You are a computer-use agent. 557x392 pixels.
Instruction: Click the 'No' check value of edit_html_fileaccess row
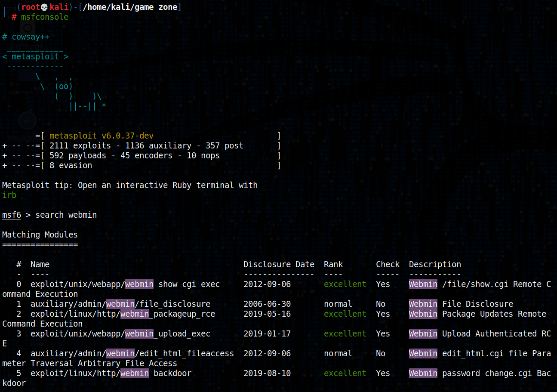tap(381, 354)
